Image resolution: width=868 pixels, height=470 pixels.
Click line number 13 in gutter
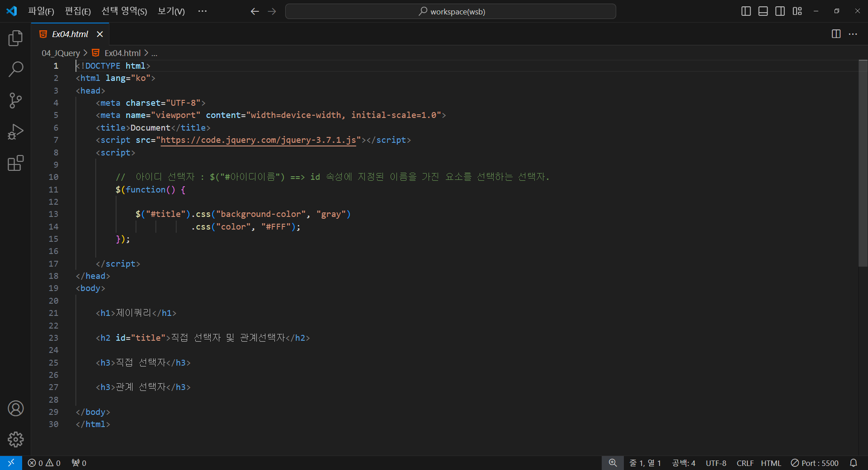click(53, 214)
